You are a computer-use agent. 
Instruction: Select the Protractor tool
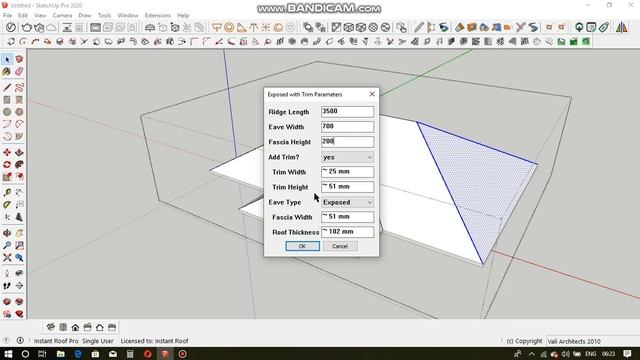(7, 204)
